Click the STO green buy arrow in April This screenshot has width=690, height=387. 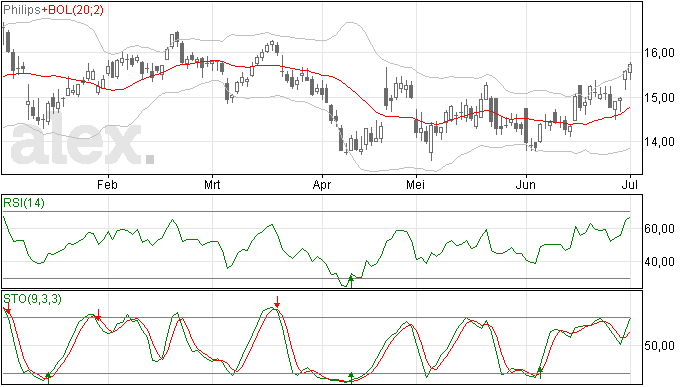(351, 378)
